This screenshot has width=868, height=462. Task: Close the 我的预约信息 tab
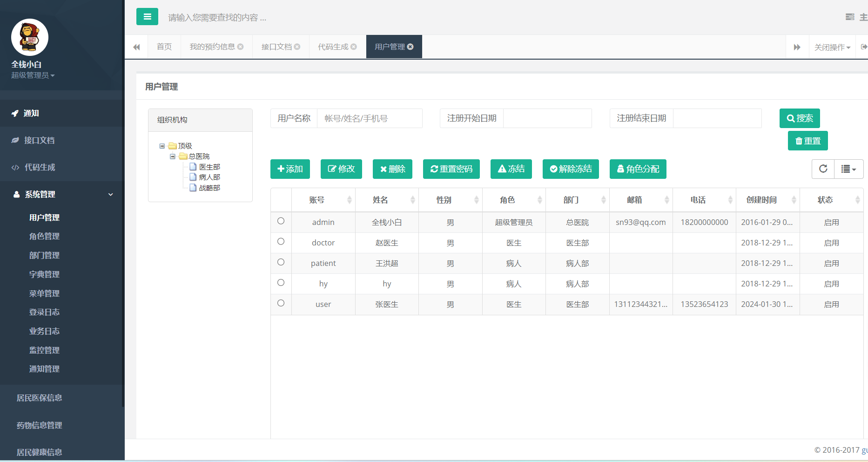pos(241,47)
